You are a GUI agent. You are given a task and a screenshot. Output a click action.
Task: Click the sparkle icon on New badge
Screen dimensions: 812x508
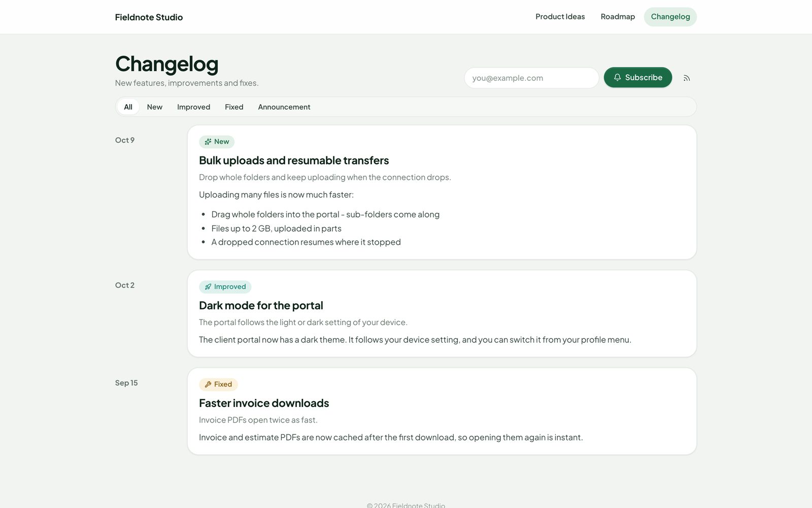click(208, 142)
